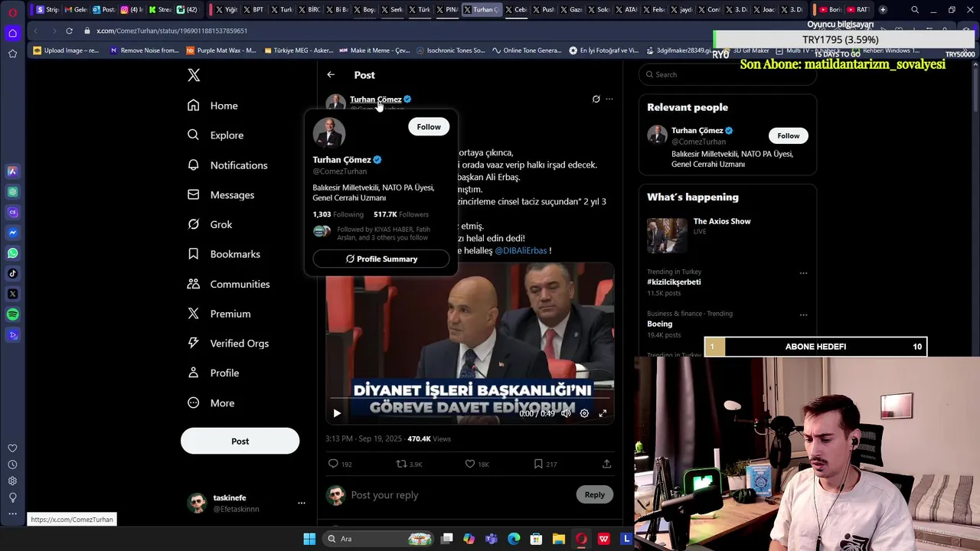Open a new browser tab with plus
Viewport: 980px width, 551px height.
(883, 9)
